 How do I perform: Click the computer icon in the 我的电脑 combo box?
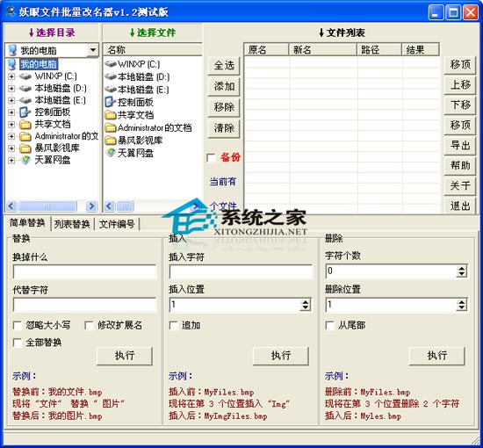pos(12,50)
